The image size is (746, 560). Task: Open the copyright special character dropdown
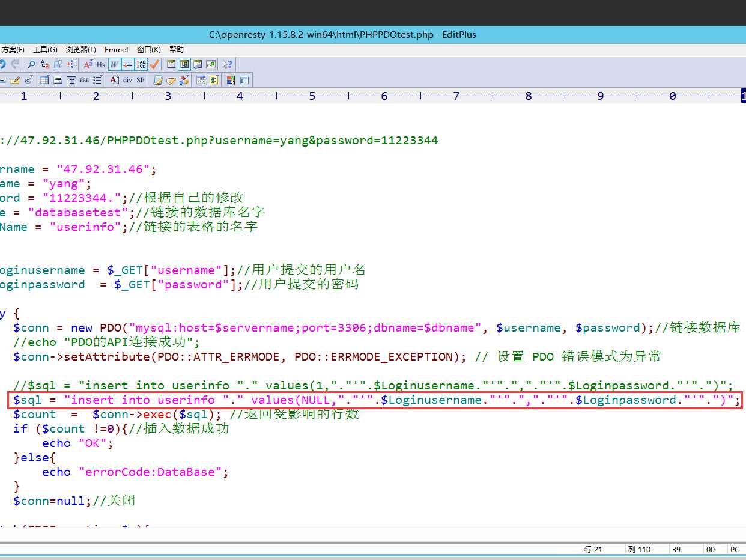click(x=28, y=80)
